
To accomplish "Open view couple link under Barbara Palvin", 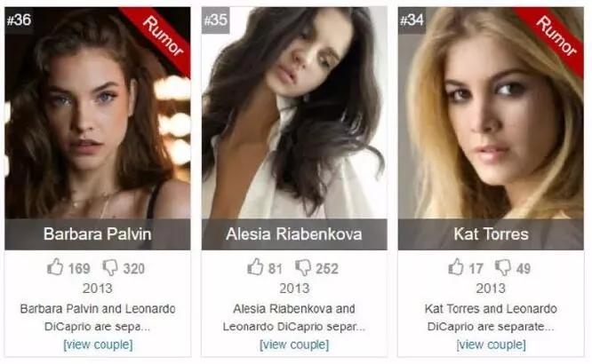I will pyautogui.click(x=98, y=344).
